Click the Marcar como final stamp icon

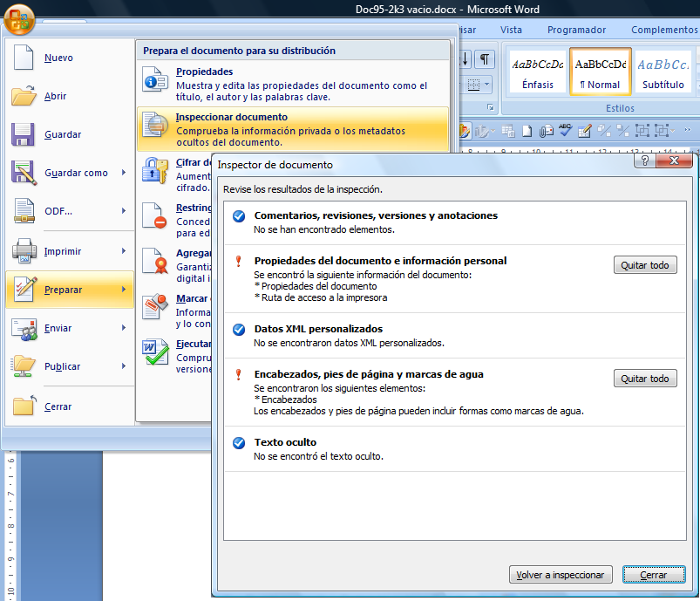click(155, 306)
